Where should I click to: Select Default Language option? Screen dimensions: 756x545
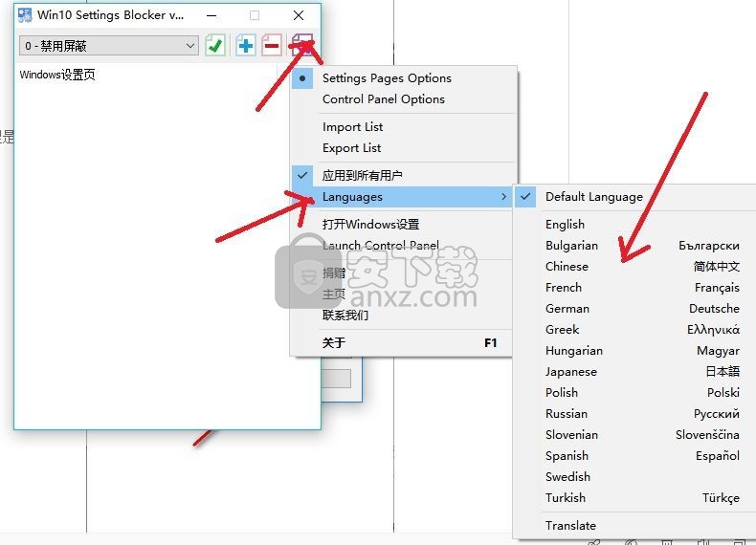pos(635,197)
